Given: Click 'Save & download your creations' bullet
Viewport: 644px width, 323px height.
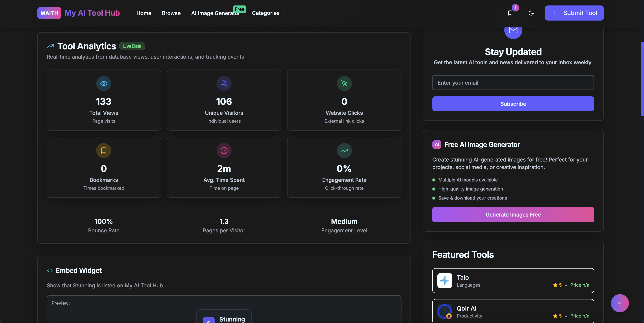Looking at the screenshot, I should pyautogui.click(x=472, y=198).
